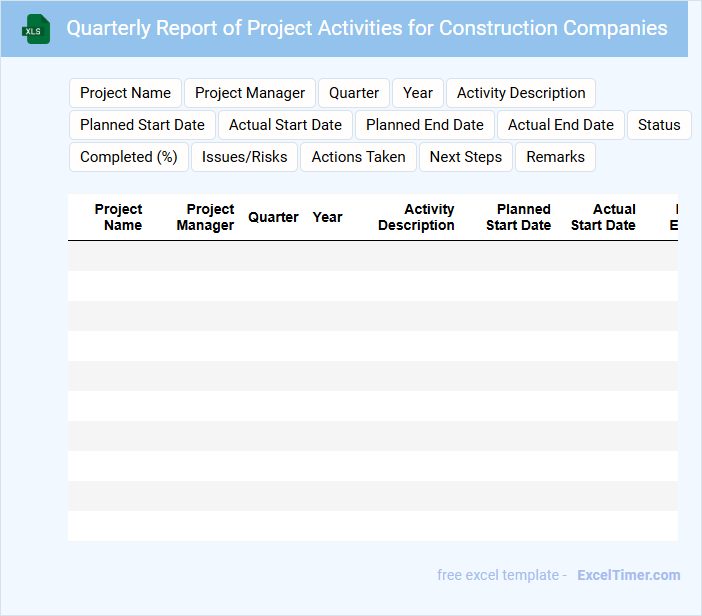Open the ExcelTimer.com link
This screenshot has width=702, height=616.
(628, 575)
